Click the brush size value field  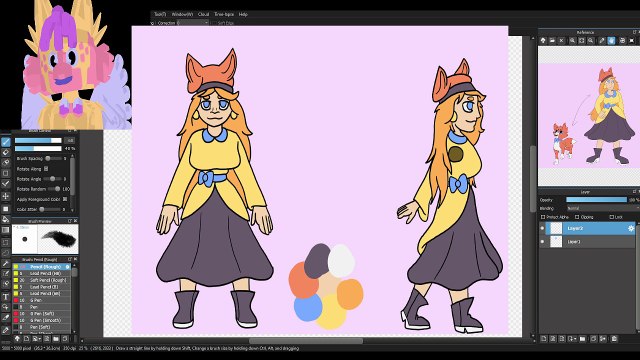click(x=70, y=140)
